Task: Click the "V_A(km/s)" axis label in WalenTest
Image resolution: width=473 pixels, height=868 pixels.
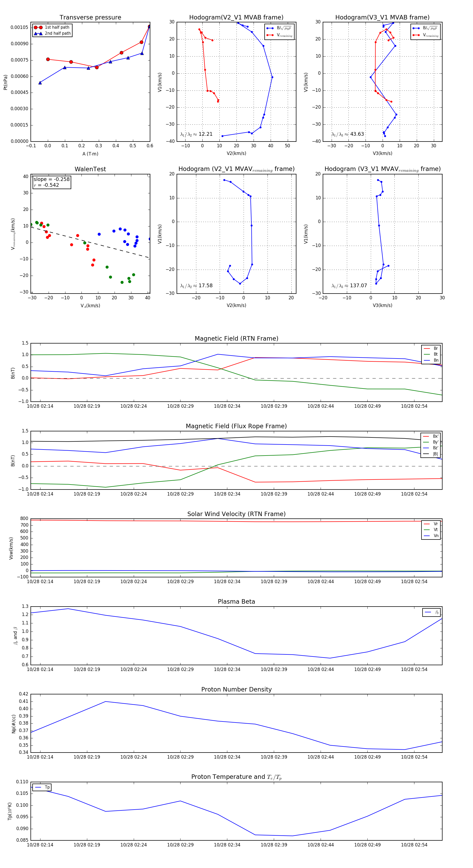Action: 90,306
